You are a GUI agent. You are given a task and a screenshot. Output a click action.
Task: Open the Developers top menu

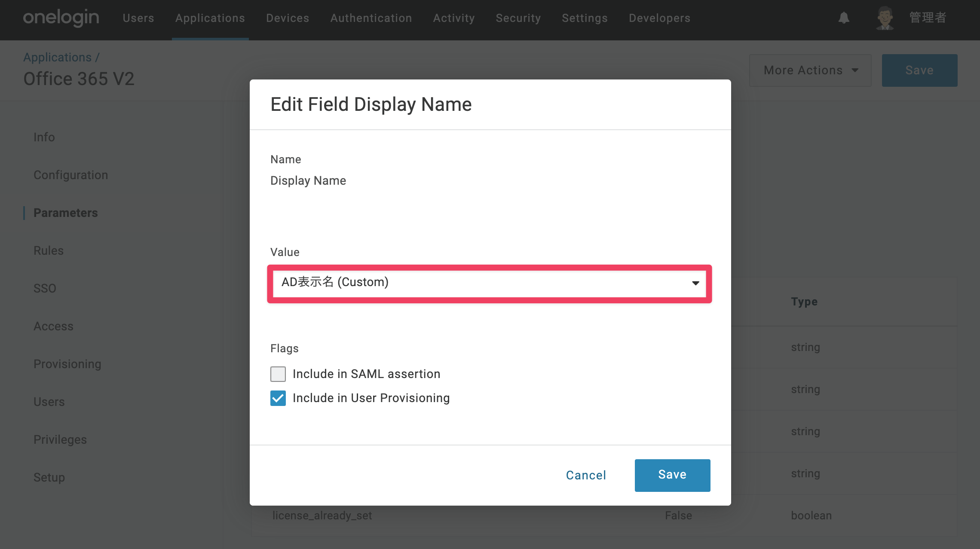(x=660, y=18)
